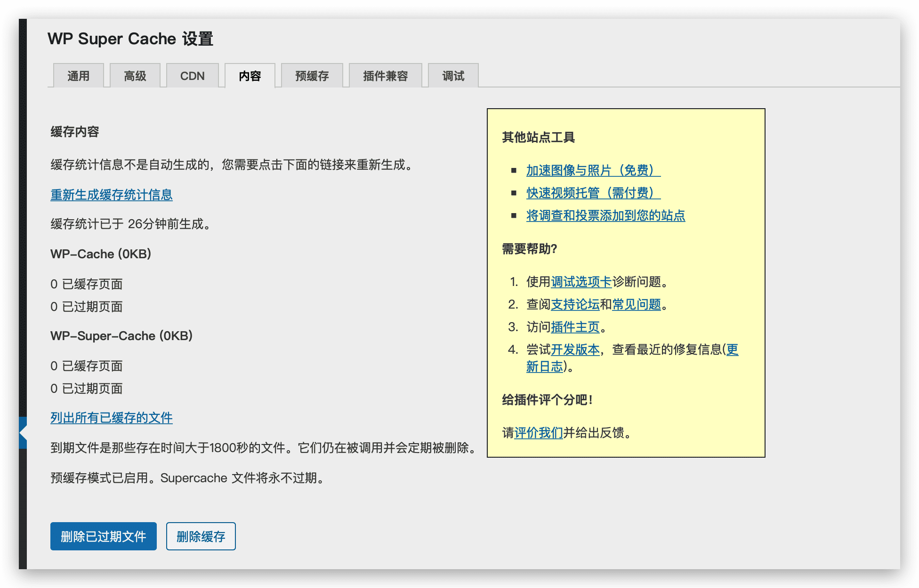Viewport: 919px width, 588px height.
Task: Click the 给插件评个分吧! heading
Action: [x=547, y=400]
